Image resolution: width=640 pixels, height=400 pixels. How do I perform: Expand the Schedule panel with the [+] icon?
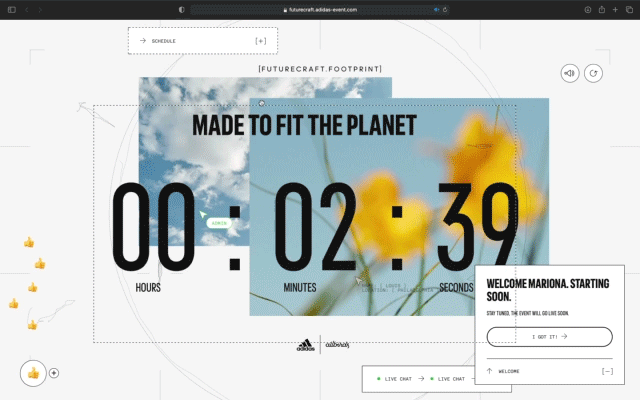[260, 41]
